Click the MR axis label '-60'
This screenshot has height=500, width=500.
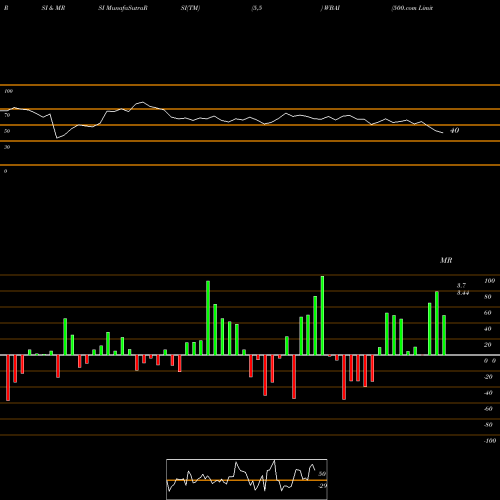(488, 409)
